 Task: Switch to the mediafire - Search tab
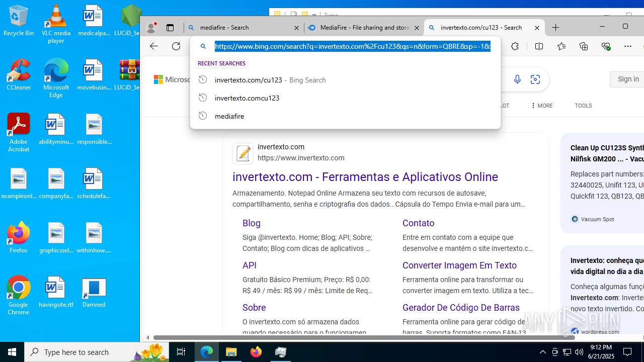coord(244,28)
